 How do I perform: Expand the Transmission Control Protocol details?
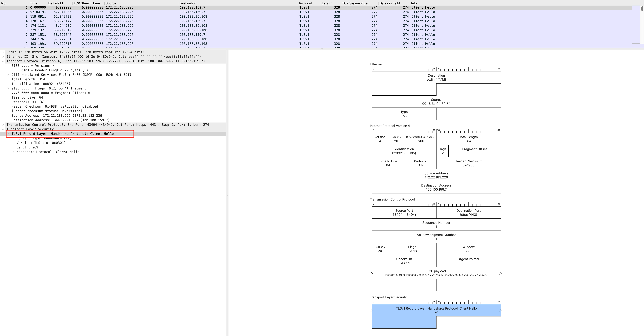click(3, 124)
